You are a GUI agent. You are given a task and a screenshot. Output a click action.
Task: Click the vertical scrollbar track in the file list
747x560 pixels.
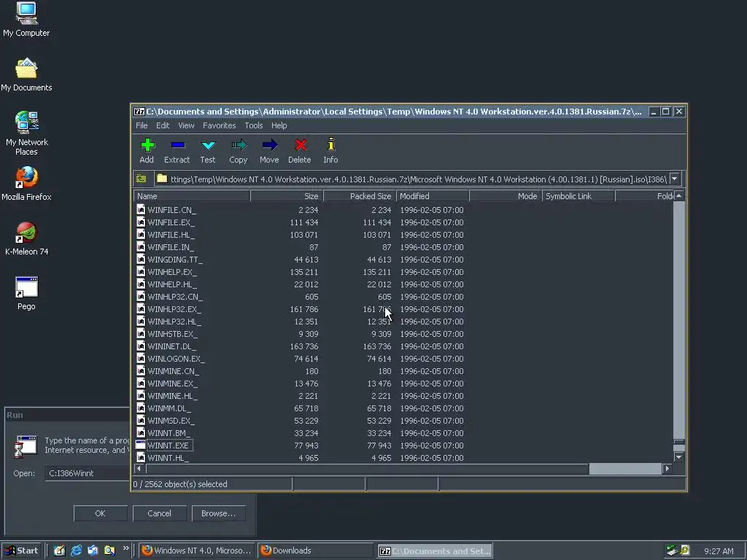click(x=679, y=319)
